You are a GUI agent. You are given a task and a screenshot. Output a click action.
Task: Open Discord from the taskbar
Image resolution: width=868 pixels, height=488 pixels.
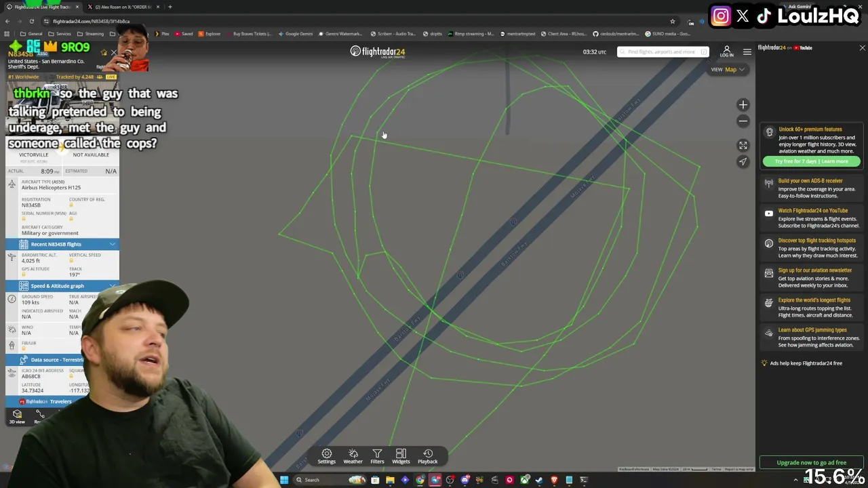(465, 480)
